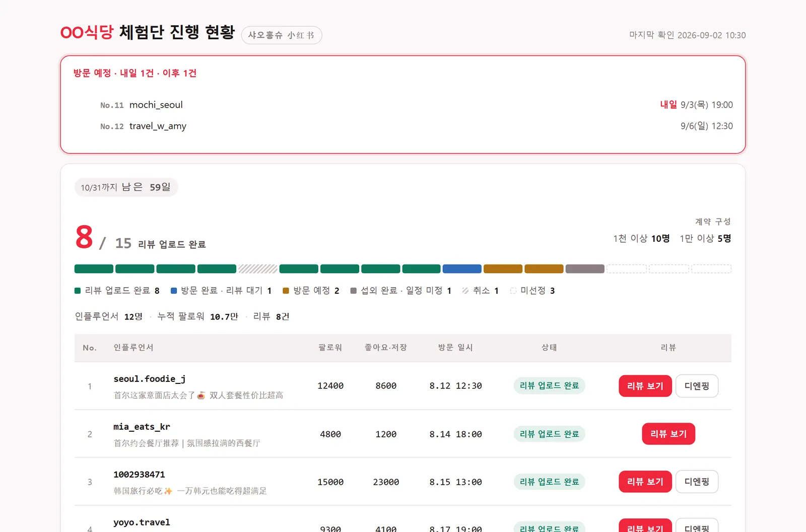The image size is (806, 532).
Task: Open review for seoul.foodie_j
Action: tap(645, 386)
